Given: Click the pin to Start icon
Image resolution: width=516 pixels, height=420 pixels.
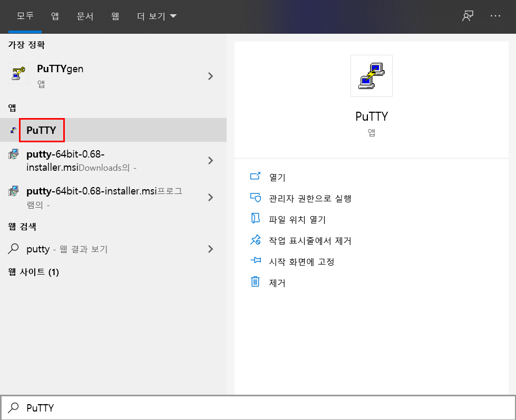Looking at the screenshot, I should (x=256, y=260).
